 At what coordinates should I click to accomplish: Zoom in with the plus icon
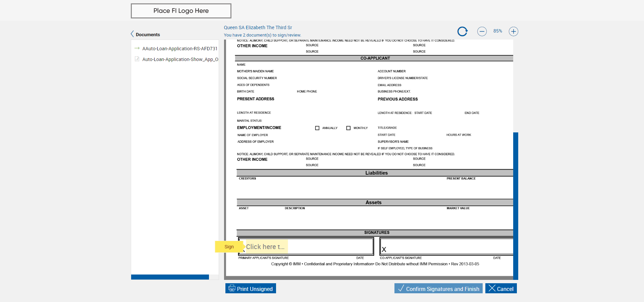point(514,32)
